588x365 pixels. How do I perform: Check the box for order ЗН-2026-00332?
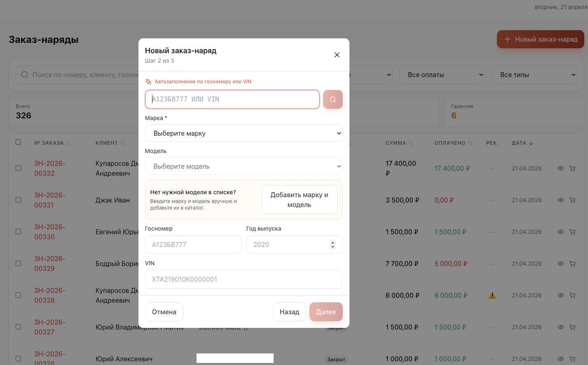pos(18,168)
